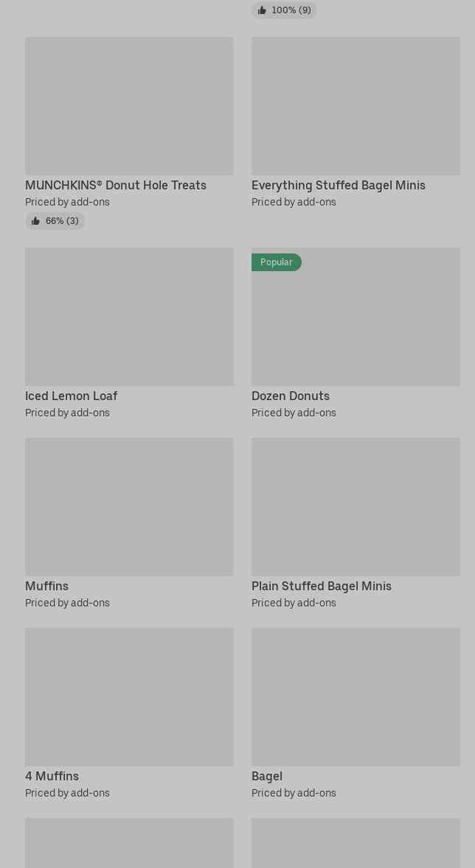Screen dimensions: 475x868
Task: Click MUNCHKINS Donut Hole Treats title
Action: 116,186
